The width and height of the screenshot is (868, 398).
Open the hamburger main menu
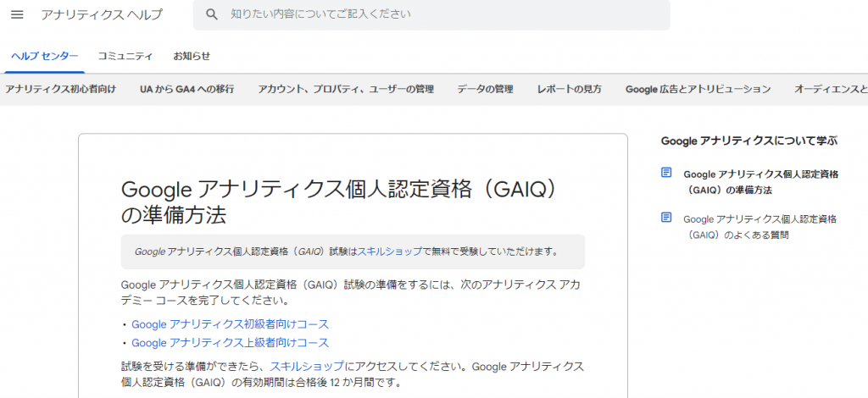click(x=17, y=14)
